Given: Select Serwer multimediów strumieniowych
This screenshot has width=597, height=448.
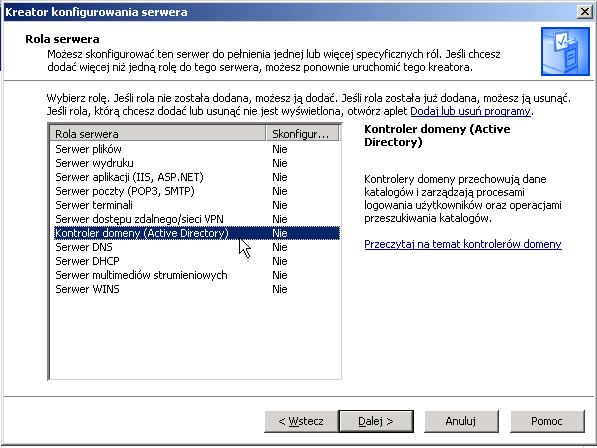Looking at the screenshot, I should point(195,275).
